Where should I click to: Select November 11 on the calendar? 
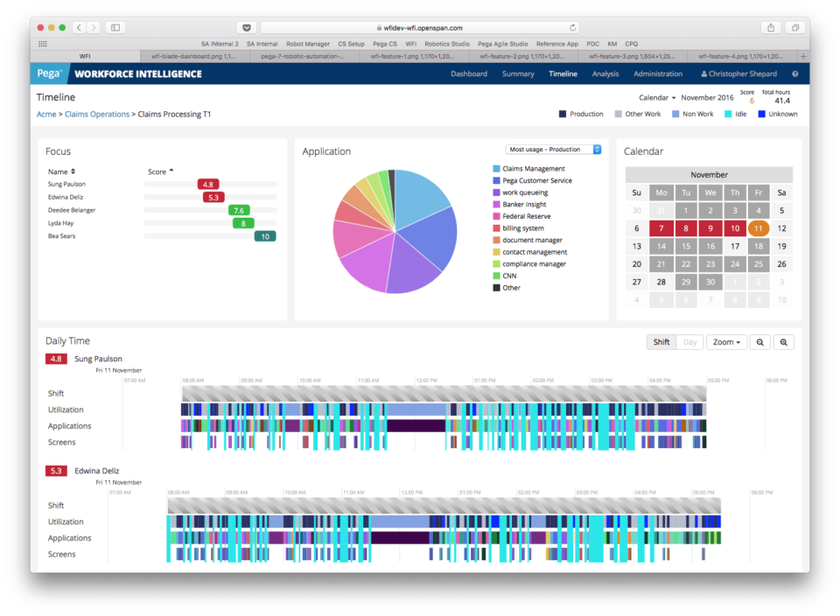pos(758,227)
